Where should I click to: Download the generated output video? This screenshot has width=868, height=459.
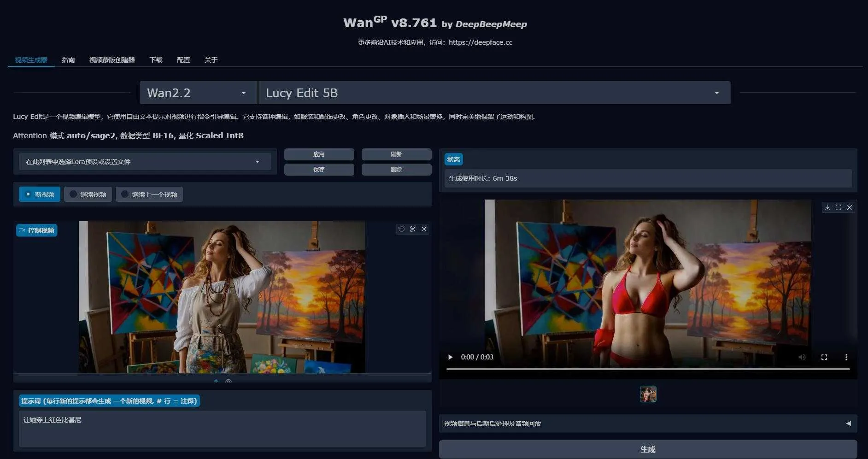pos(827,207)
